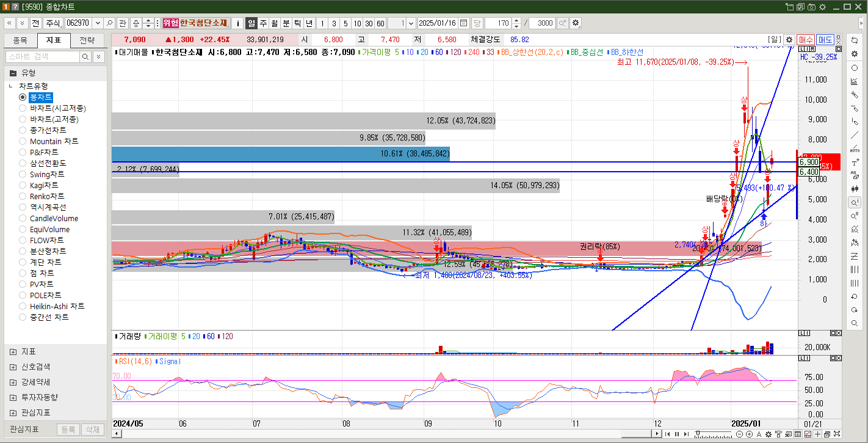Expand the 강세약세 tree section

[13, 382]
